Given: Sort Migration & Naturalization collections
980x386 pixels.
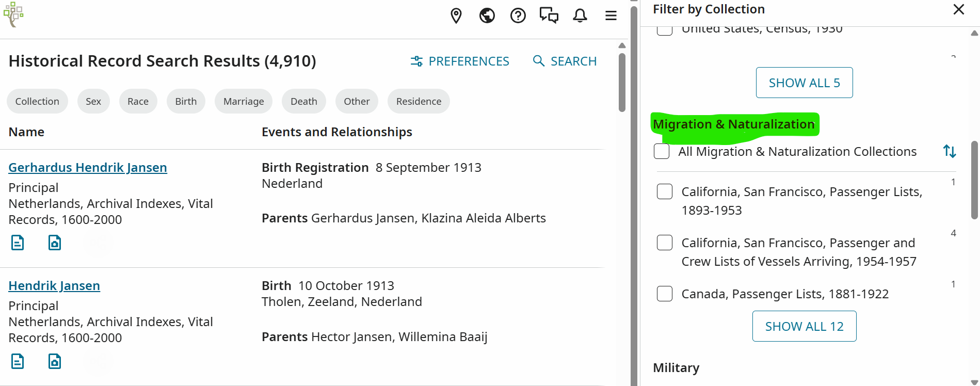Looking at the screenshot, I should pos(950,151).
